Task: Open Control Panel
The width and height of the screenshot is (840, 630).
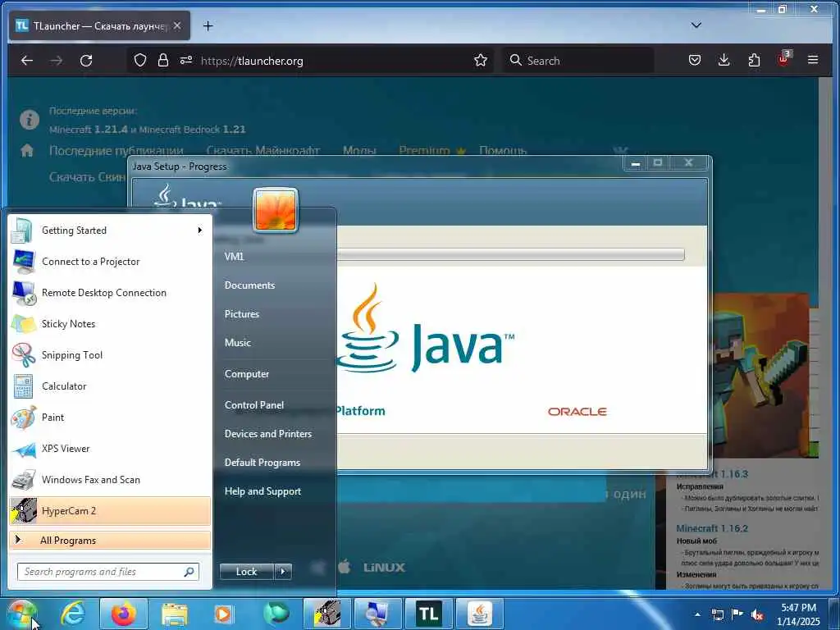Action: pyautogui.click(x=254, y=405)
